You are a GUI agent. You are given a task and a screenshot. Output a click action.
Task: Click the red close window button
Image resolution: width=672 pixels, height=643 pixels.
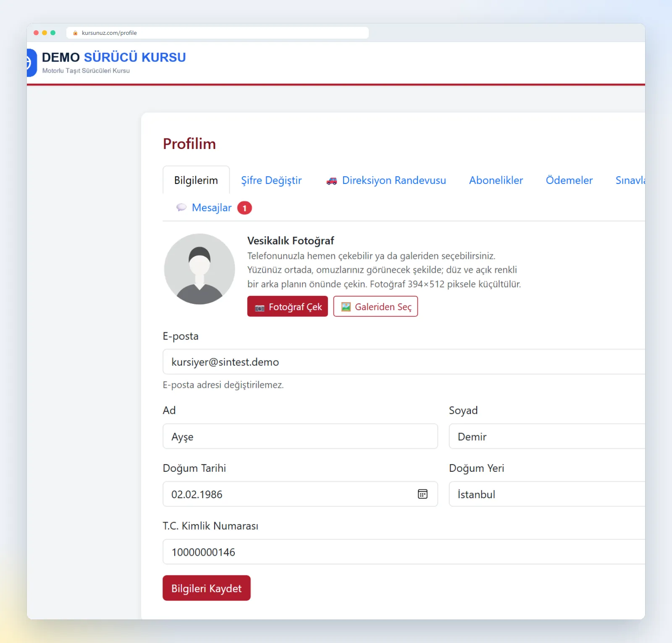click(36, 33)
